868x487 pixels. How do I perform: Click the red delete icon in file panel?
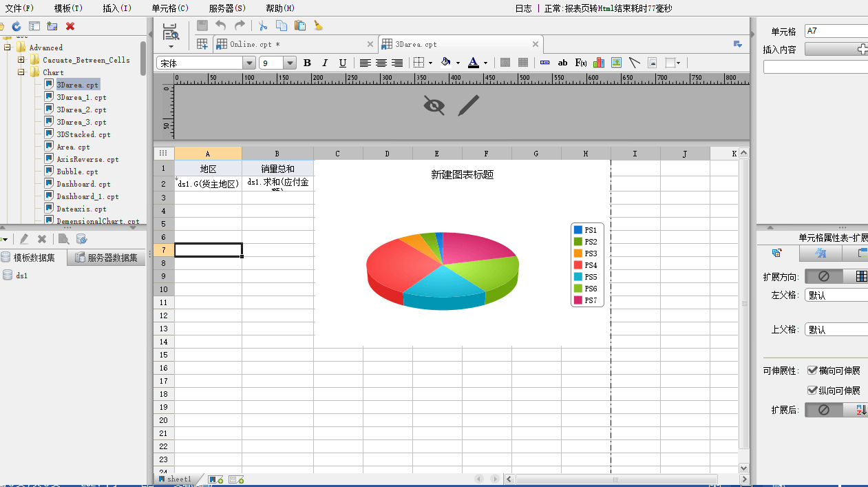pyautogui.click(x=70, y=26)
